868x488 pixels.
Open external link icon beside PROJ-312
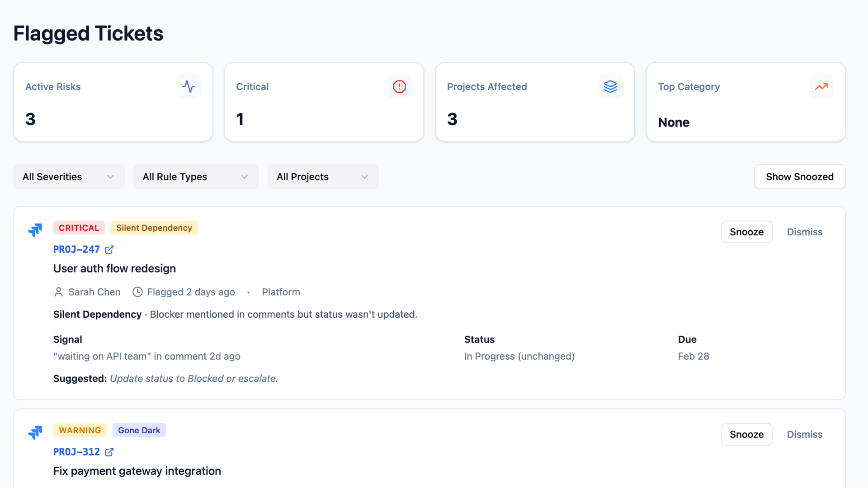pyautogui.click(x=109, y=452)
